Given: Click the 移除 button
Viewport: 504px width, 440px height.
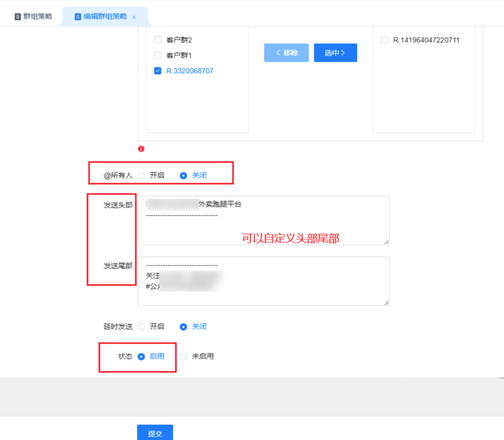Looking at the screenshot, I should 286,53.
